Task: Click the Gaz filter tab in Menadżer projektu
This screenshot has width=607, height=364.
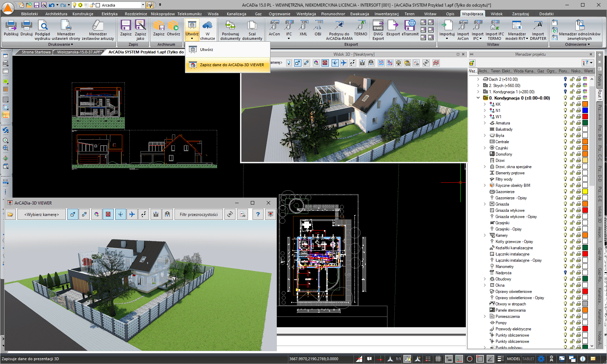Action: (x=540, y=71)
